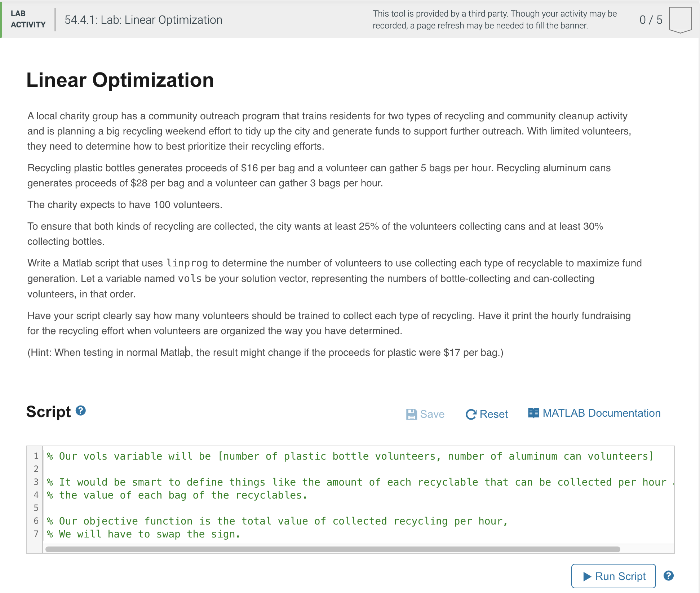Click the floppy disk Save icon
Screen dimensions: 700x593
411,414
